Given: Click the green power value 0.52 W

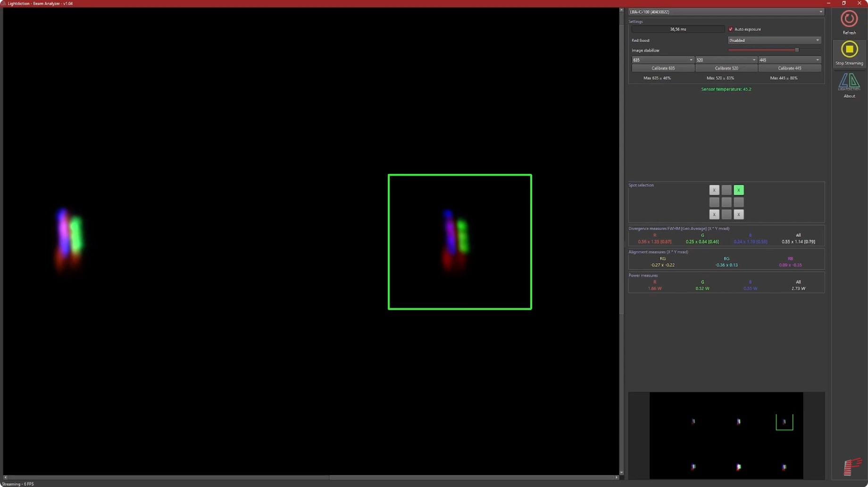Looking at the screenshot, I should pos(702,289).
